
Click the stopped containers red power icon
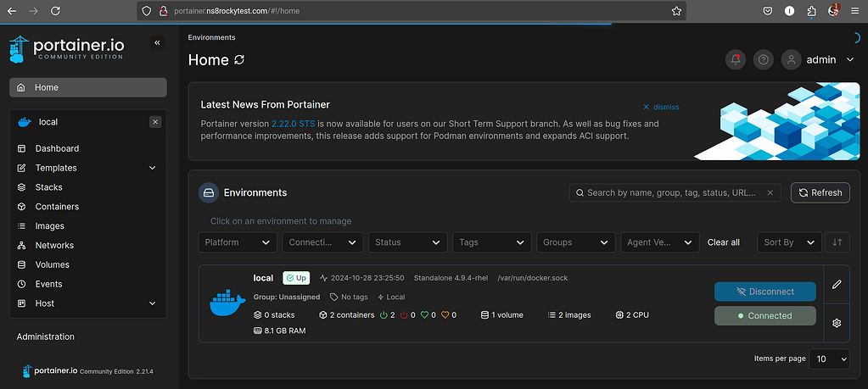point(404,315)
